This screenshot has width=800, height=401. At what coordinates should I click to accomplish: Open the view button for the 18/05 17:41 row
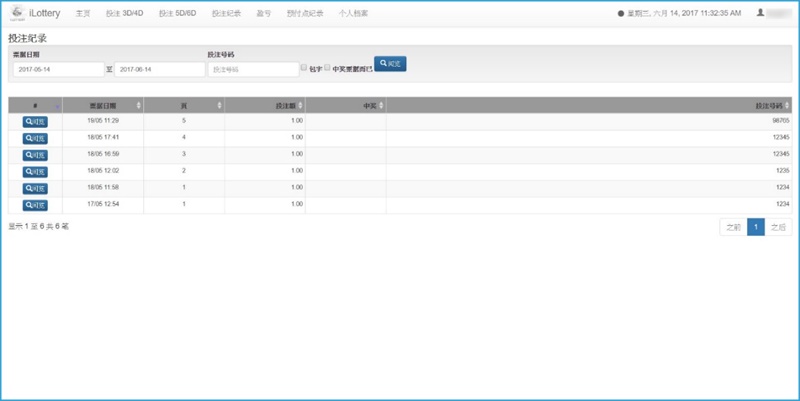point(35,138)
